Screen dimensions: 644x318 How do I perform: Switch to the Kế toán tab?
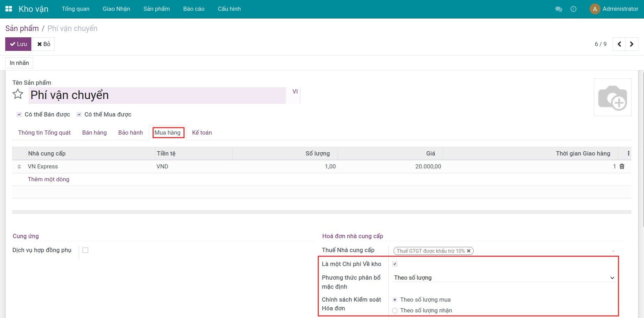[x=202, y=133]
